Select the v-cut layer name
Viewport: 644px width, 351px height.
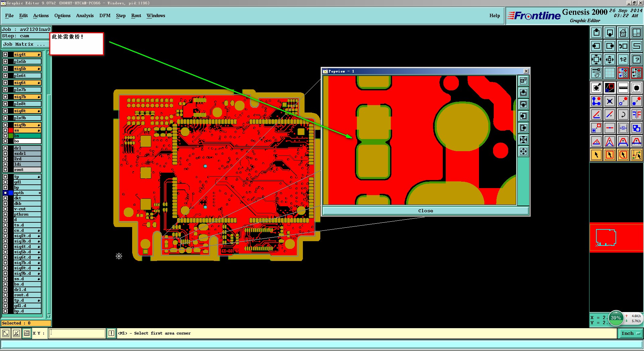point(27,209)
